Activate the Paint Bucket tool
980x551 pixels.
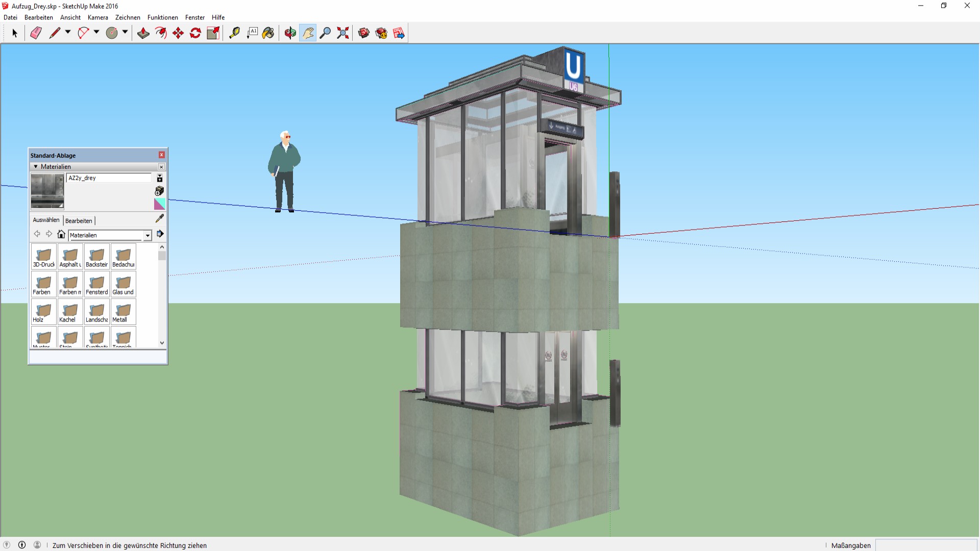[x=268, y=33]
